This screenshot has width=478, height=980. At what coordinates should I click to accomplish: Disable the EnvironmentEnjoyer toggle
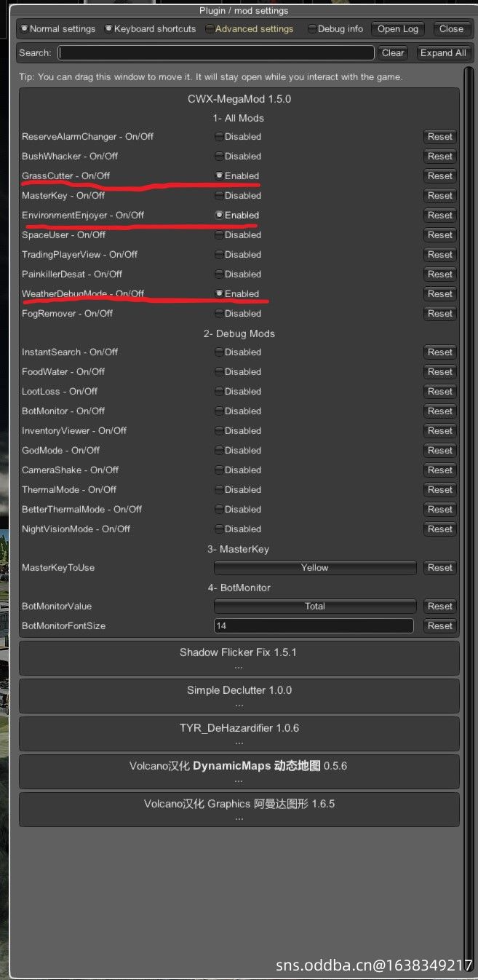point(237,216)
